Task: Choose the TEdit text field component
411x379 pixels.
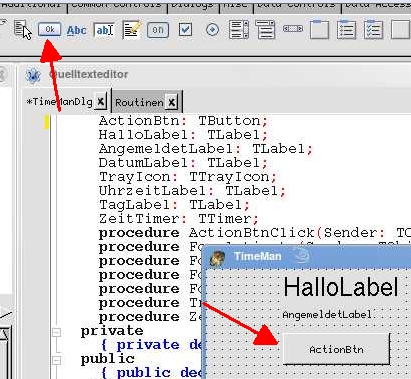Action: [104, 30]
